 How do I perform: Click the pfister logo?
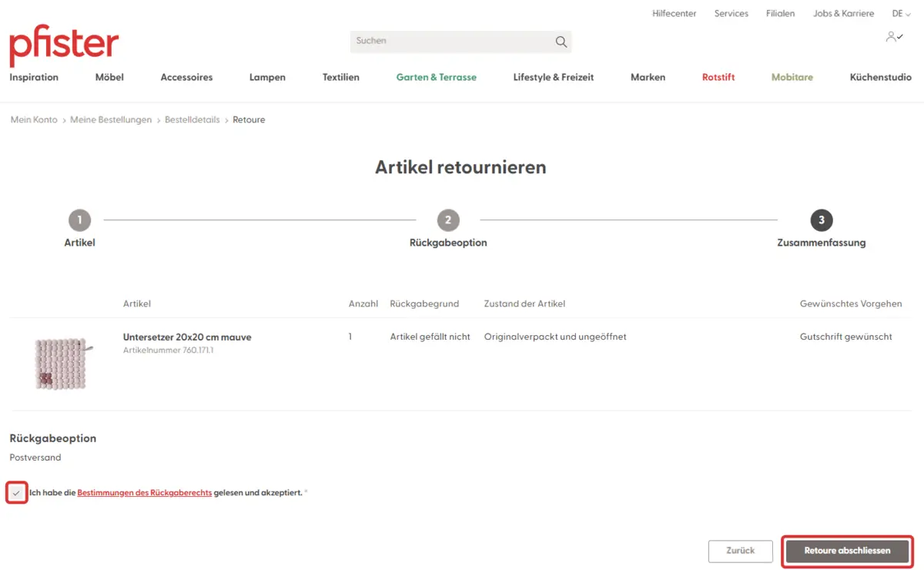point(64,46)
